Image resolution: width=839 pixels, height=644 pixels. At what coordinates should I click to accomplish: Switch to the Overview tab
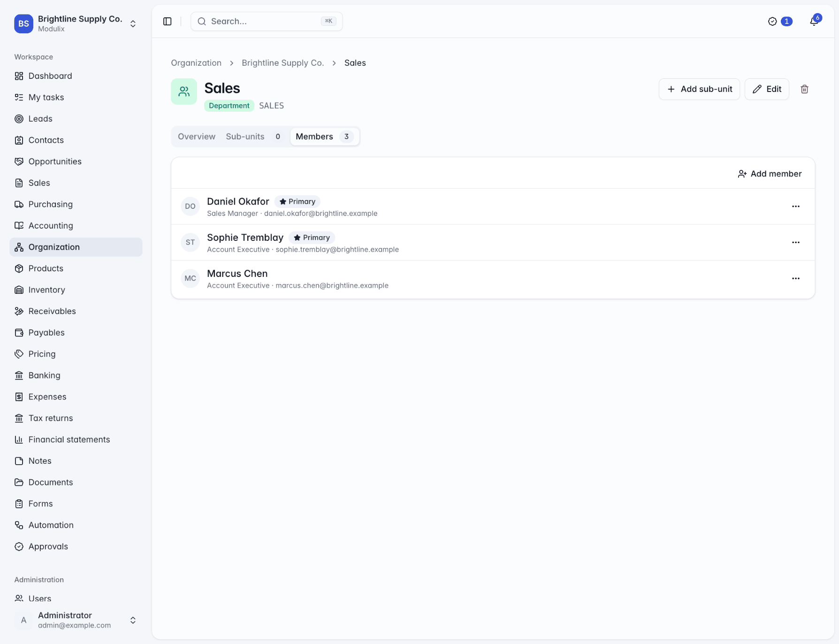(x=197, y=137)
